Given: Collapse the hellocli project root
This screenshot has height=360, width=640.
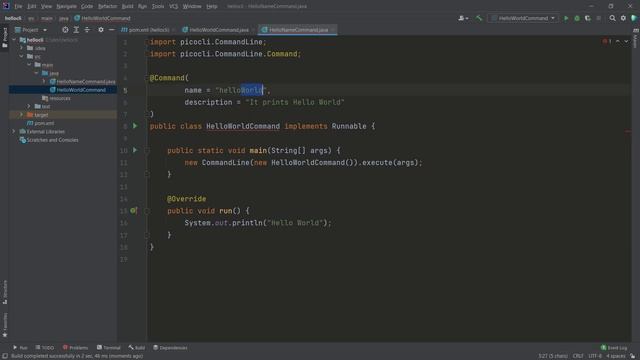Looking at the screenshot, I should (14, 40).
